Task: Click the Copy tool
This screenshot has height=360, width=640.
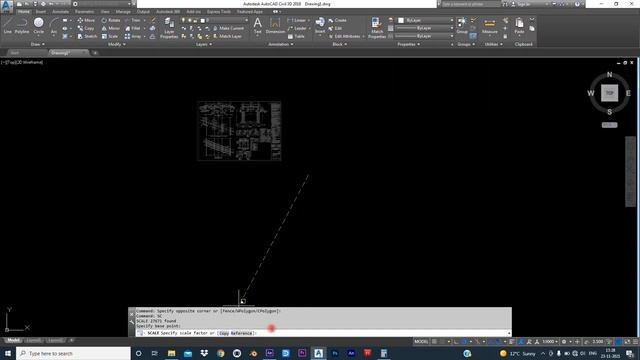Action: pyautogui.click(x=86, y=28)
